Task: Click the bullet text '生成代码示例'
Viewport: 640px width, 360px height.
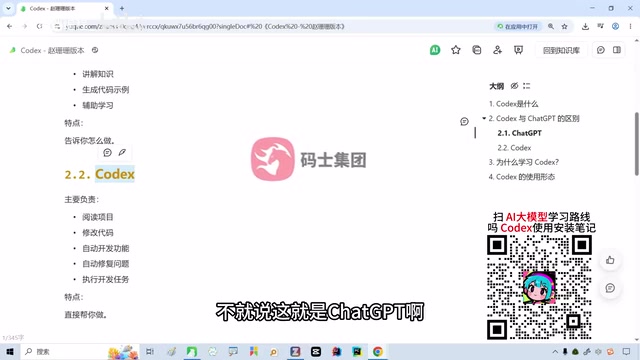Action: (x=106, y=90)
